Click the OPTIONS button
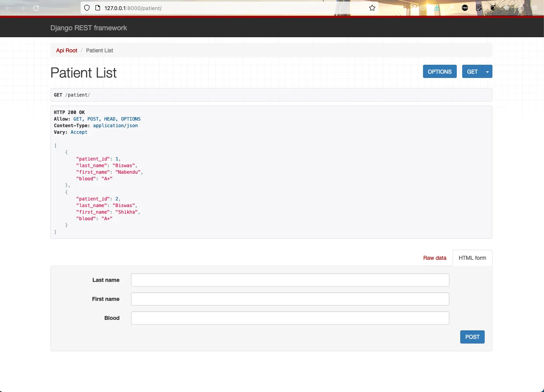Image resolution: width=544 pixels, height=392 pixels. pyautogui.click(x=440, y=71)
